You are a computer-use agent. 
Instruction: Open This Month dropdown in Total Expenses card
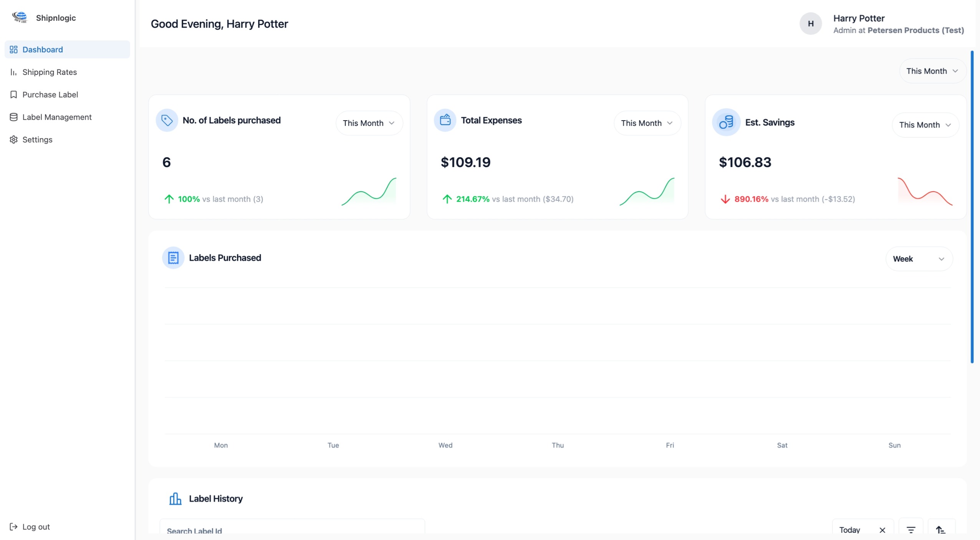(647, 123)
